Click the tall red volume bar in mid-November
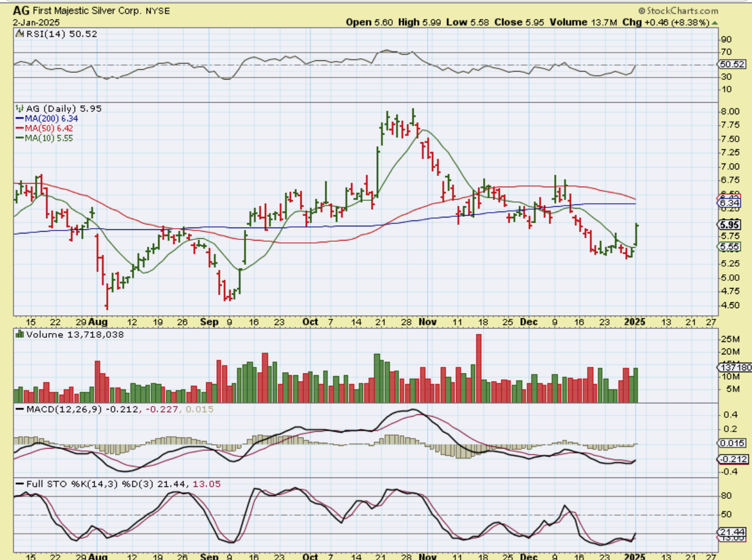The image size is (752, 560). tap(479, 369)
